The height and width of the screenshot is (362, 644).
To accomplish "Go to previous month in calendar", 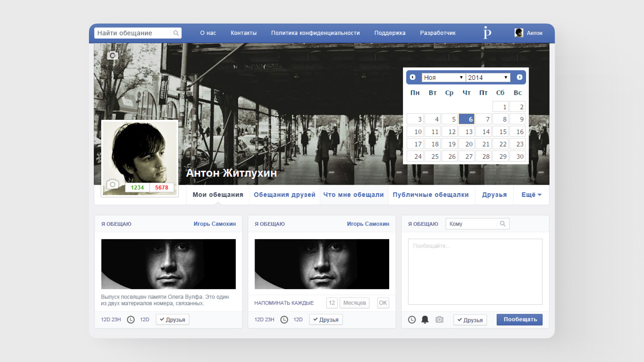I will pyautogui.click(x=413, y=77).
